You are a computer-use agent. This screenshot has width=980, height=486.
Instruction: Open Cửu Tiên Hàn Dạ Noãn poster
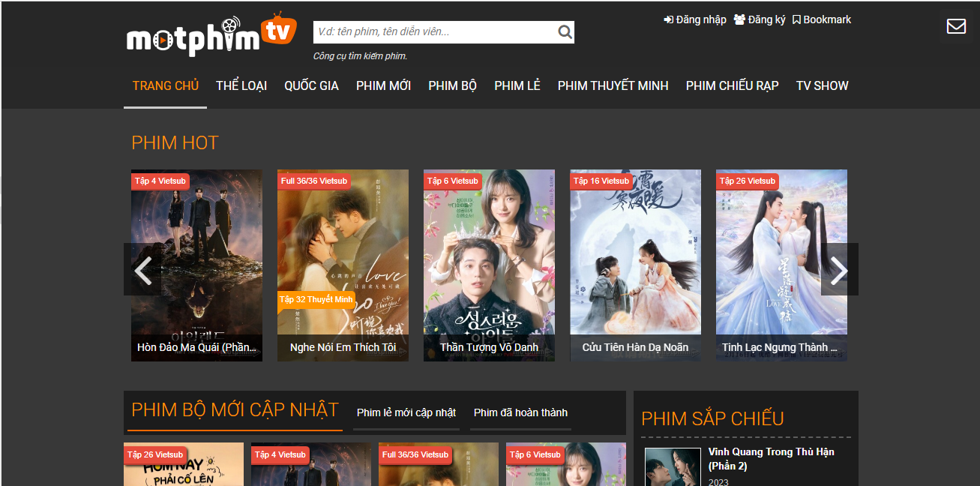[x=635, y=265]
